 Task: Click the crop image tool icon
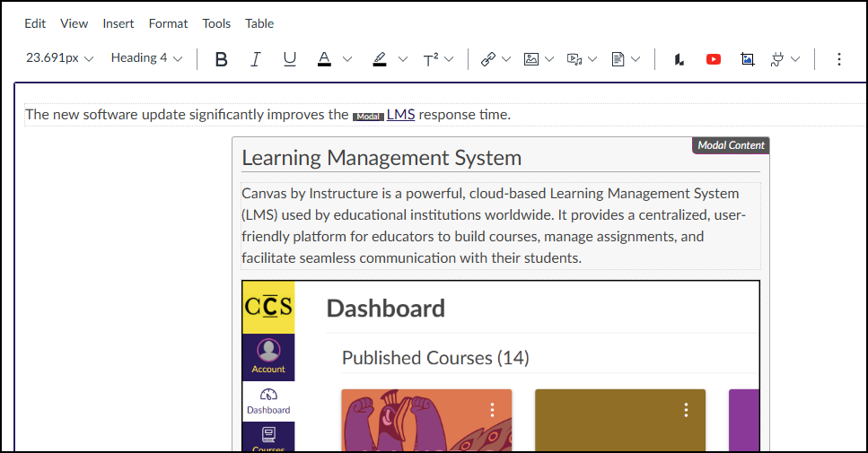tap(748, 59)
